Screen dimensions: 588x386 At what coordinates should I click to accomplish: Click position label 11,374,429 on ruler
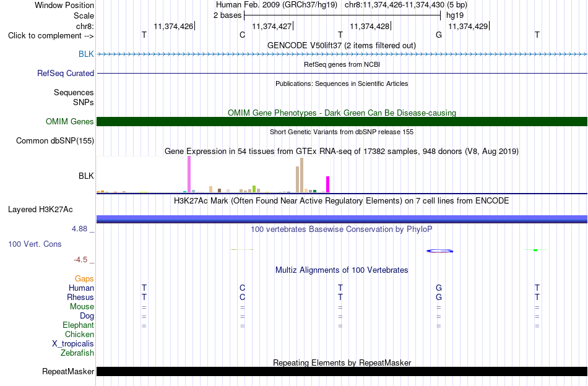tap(468, 26)
